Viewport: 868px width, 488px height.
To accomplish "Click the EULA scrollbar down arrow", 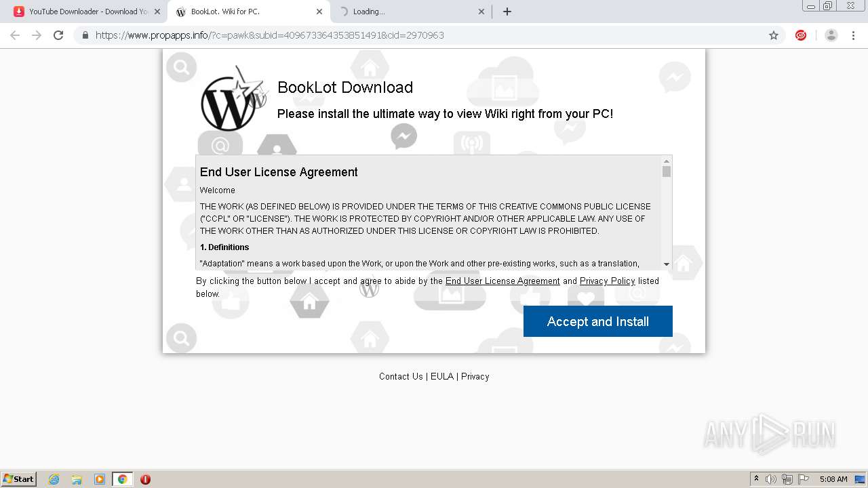I will click(x=667, y=264).
